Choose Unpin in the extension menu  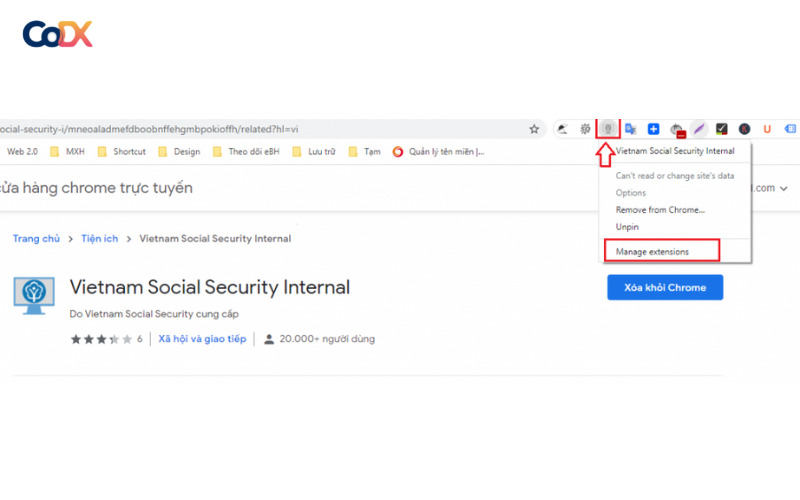click(627, 227)
